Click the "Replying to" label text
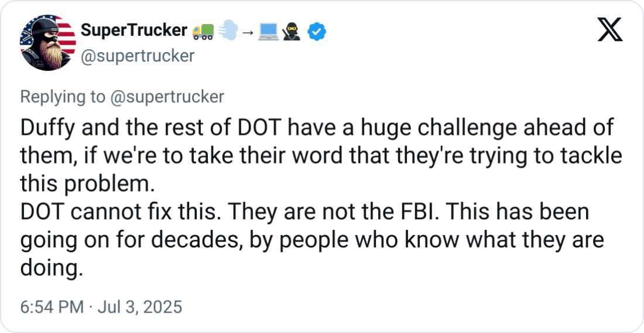 click(63, 97)
